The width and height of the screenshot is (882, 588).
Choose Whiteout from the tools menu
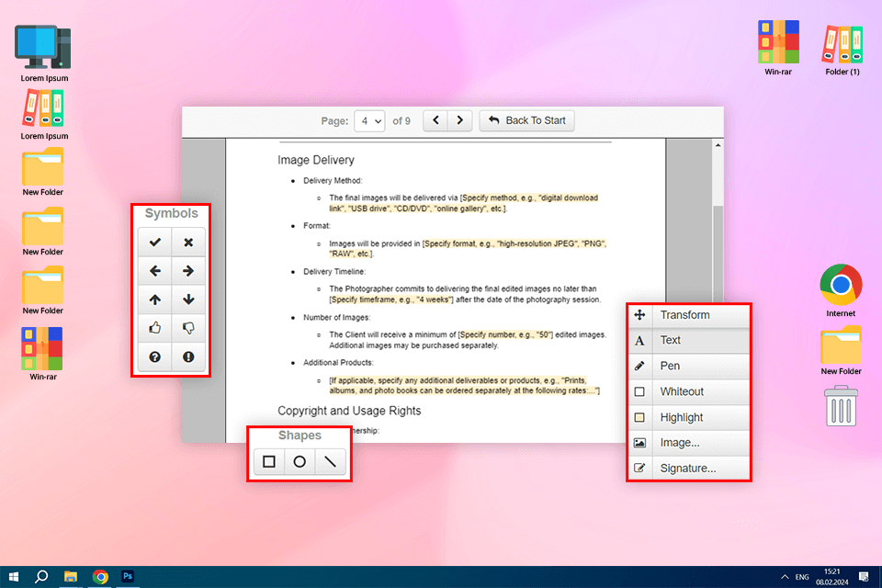coord(689,391)
